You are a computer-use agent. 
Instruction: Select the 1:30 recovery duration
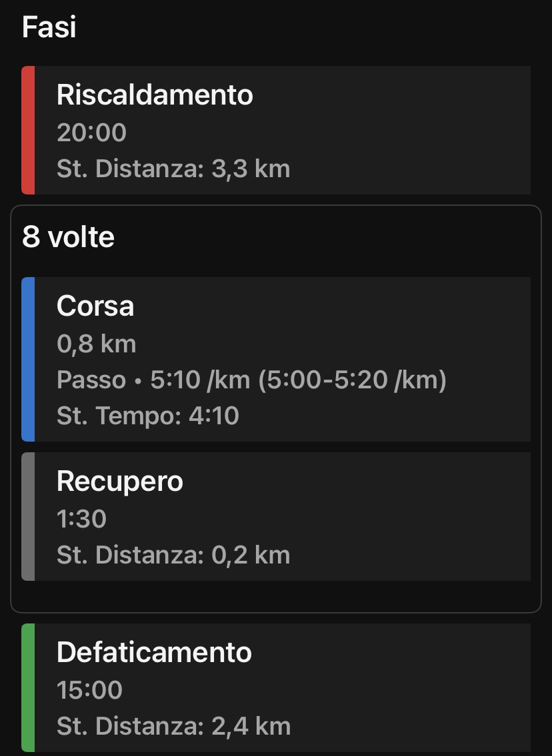[x=81, y=519]
